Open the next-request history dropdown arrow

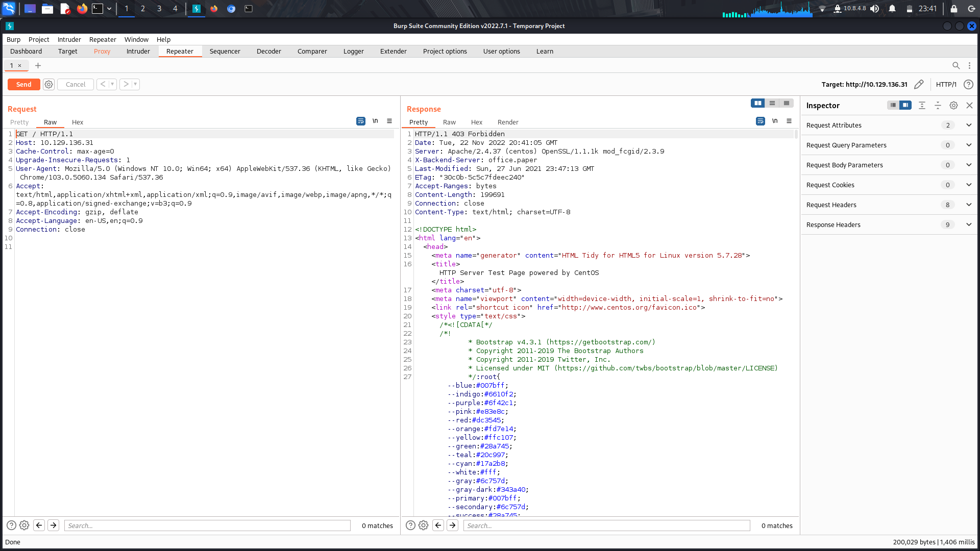[136, 84]
